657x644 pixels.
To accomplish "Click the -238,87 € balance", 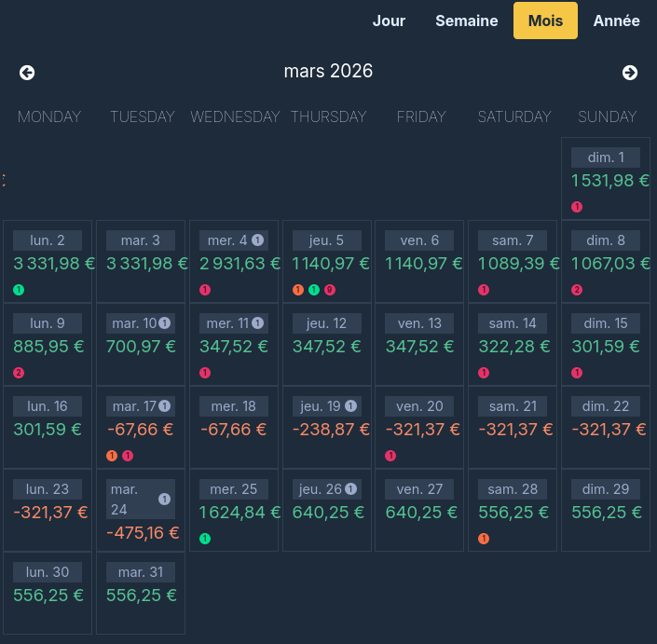I will click(331, 430).
